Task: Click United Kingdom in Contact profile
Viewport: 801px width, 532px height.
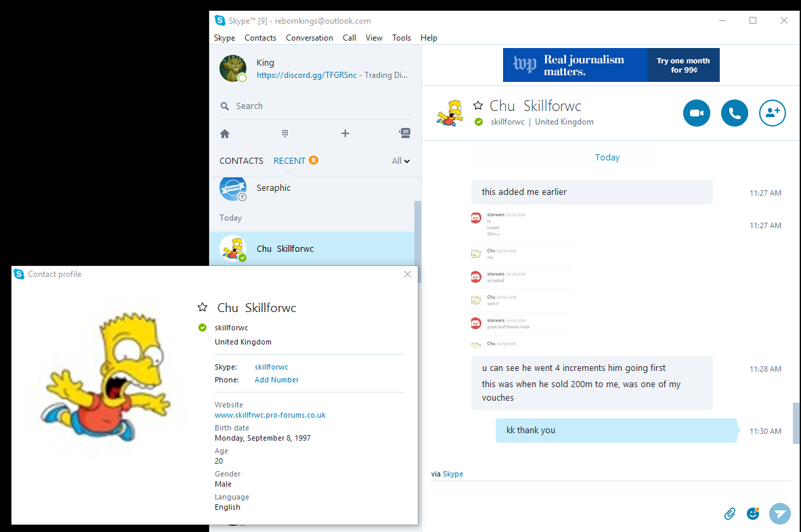Action: tap(242, 342)
